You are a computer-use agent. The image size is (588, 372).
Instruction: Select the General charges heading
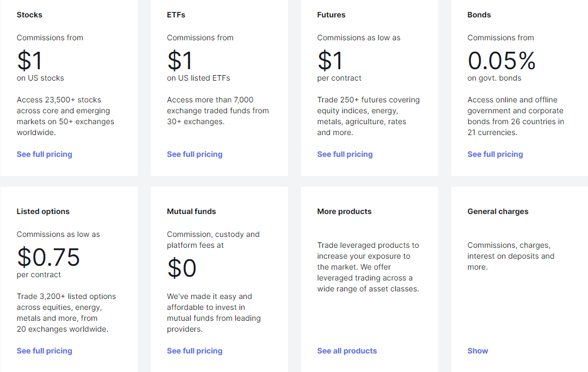(498, 211)
